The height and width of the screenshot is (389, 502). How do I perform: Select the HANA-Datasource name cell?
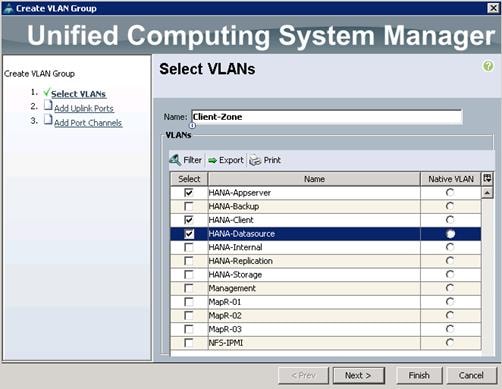click(x=314, y=234)
